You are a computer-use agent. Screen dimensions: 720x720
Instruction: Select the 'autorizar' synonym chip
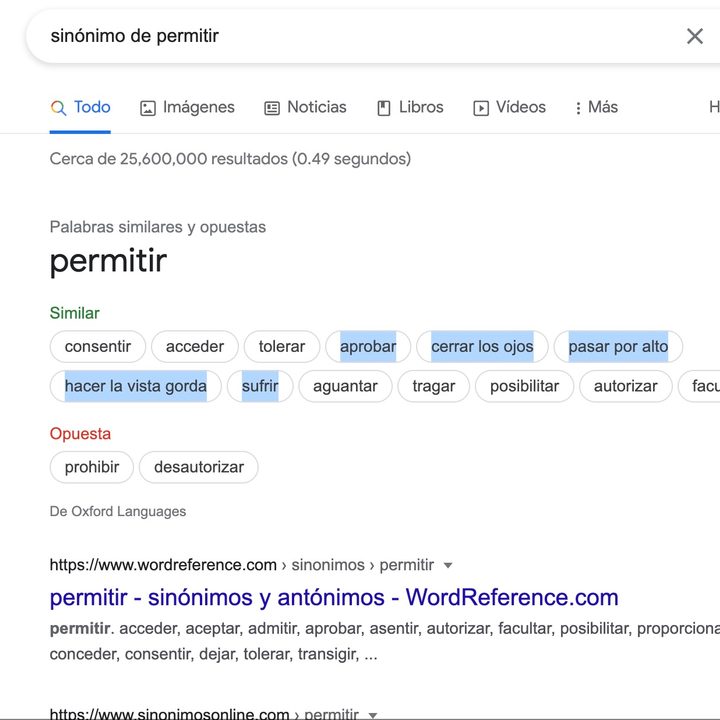tap(626, 386)
